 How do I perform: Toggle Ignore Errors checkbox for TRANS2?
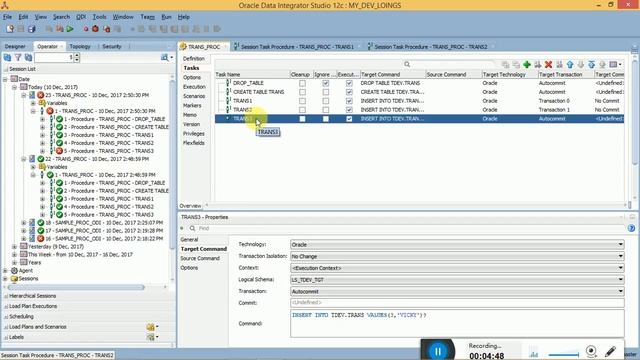pos(326,110)
